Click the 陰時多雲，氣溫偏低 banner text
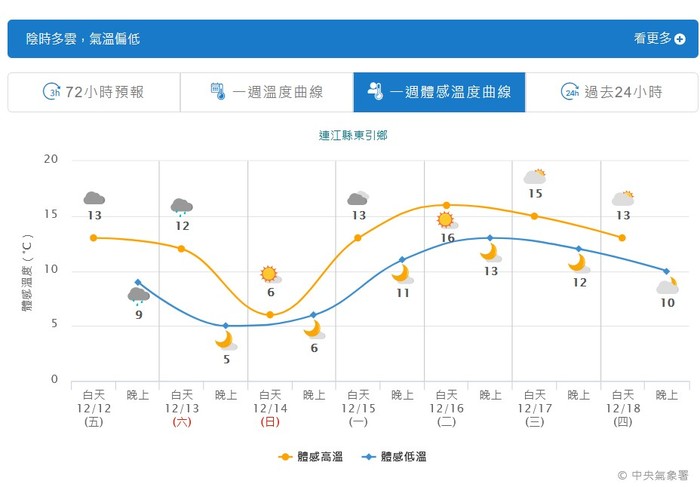The width and height of the screenshot is (700, 487). 83,39
